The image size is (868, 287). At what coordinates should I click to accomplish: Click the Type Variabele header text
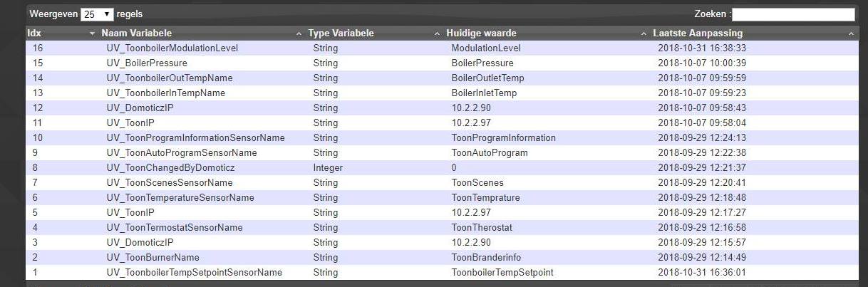[x=341, y=33]
